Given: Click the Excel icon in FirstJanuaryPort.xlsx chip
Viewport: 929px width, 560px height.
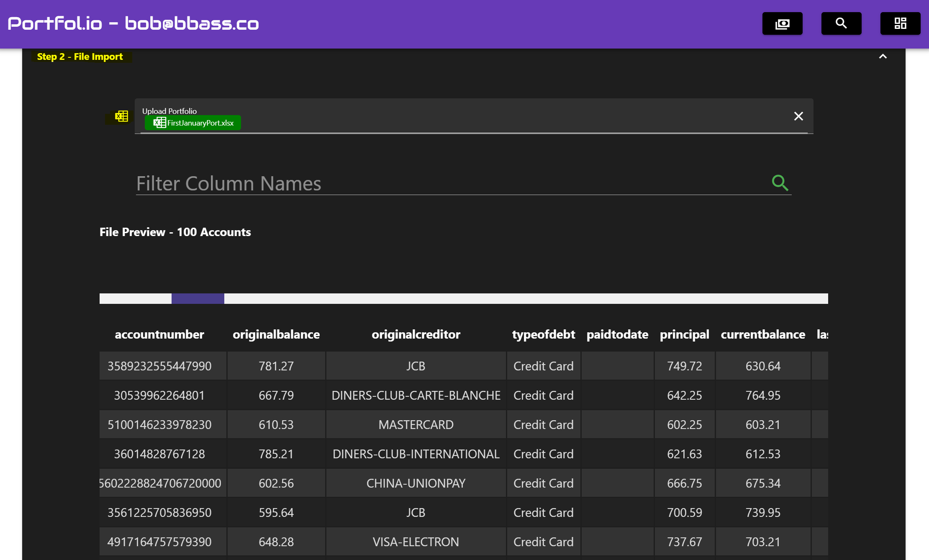Looking at the screenshot, I should tap(159, 123).
